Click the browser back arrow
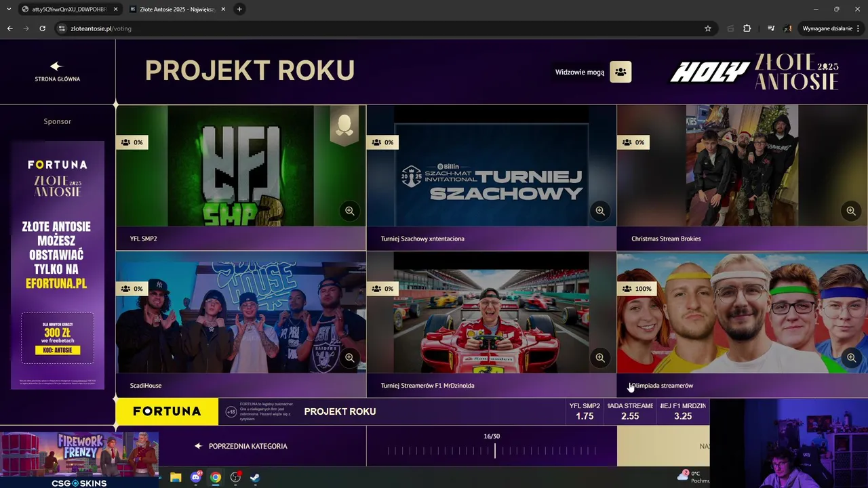Image resolution: width=868 pixels, height=488 pixels. pyautogui.click(x=9, y=28)
